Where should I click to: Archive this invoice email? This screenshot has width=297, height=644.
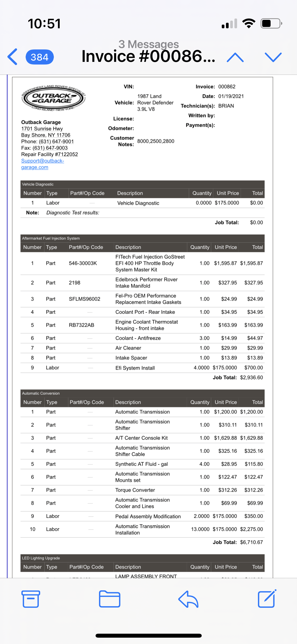31,599
